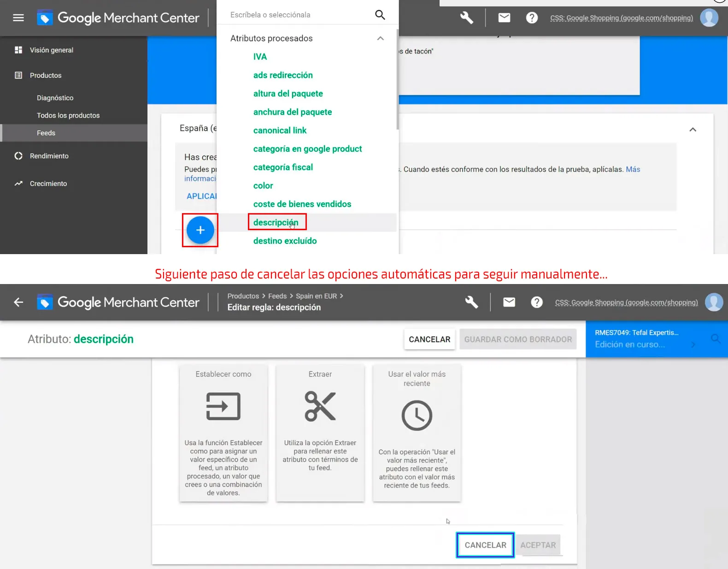Open the wrench tools icon in Editar regla header

[x=472, y=302]
